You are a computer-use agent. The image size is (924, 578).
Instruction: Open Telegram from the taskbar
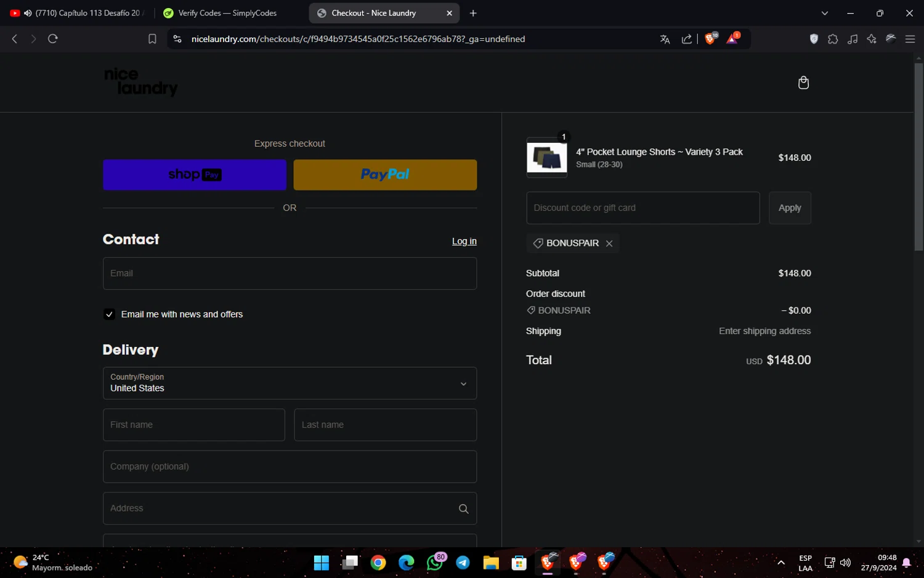(x=463, y=563)
